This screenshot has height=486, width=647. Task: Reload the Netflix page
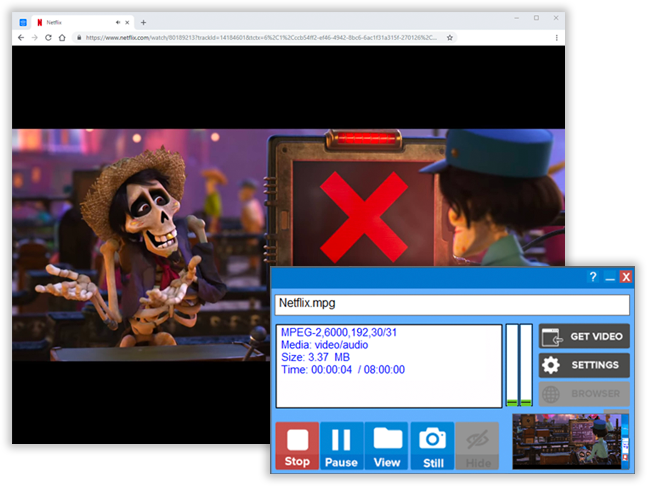[48, 38]
